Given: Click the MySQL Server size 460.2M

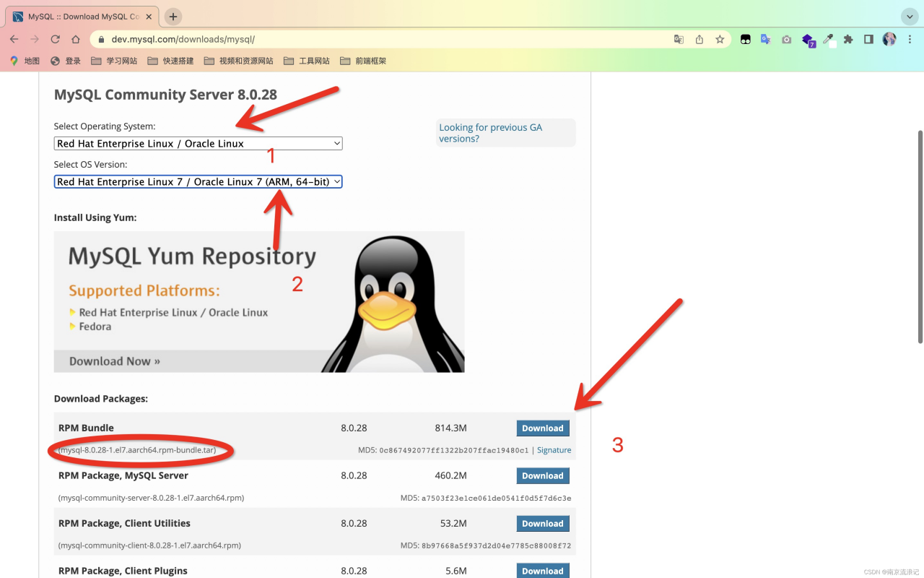Looking at the screenshot, I should (451, 475).
